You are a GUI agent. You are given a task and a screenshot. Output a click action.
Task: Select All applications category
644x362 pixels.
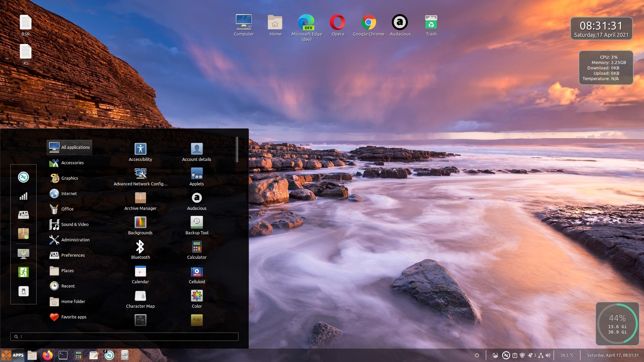tap(69, 147)
